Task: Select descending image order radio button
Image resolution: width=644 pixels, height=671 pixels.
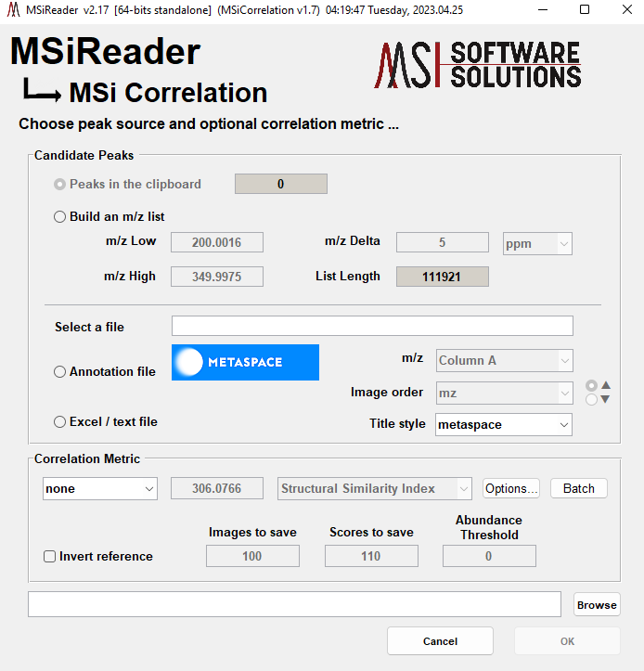Action: 591,400
